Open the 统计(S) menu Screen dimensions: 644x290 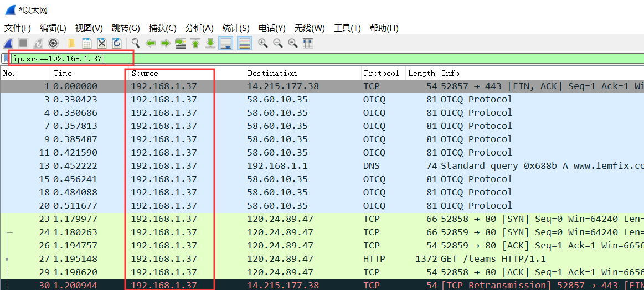(236, 28)
